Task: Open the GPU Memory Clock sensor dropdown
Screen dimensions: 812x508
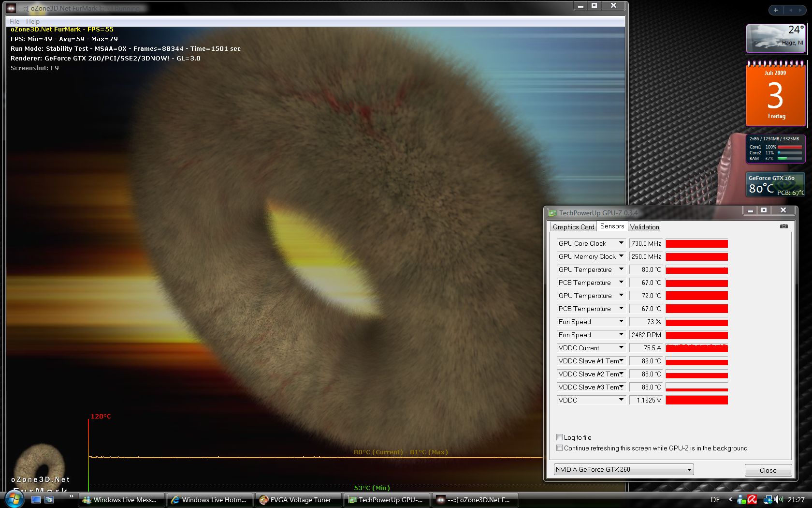Action: tap(621, 256)
